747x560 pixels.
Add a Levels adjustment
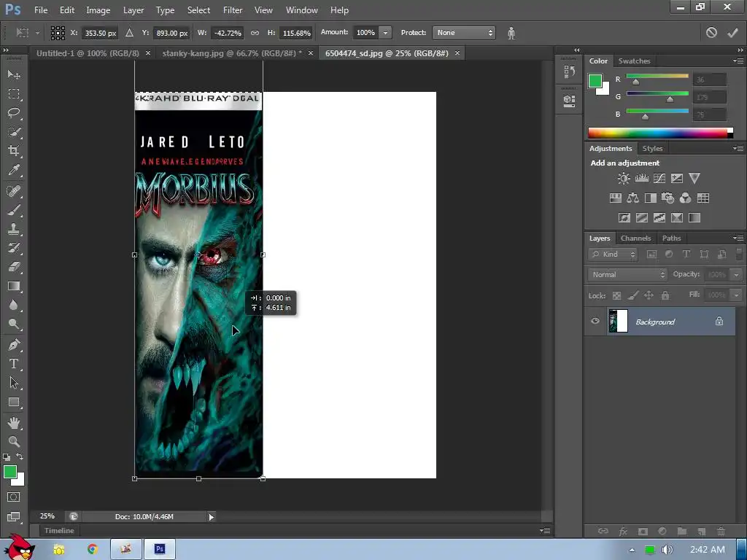[x=642, y=179]
